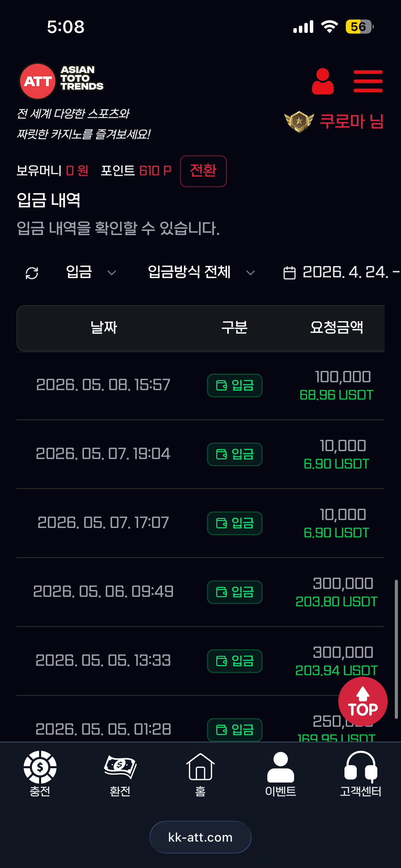Open the 이벤트 tab
Screen dimensions: 401x868
tap(280, 774)
